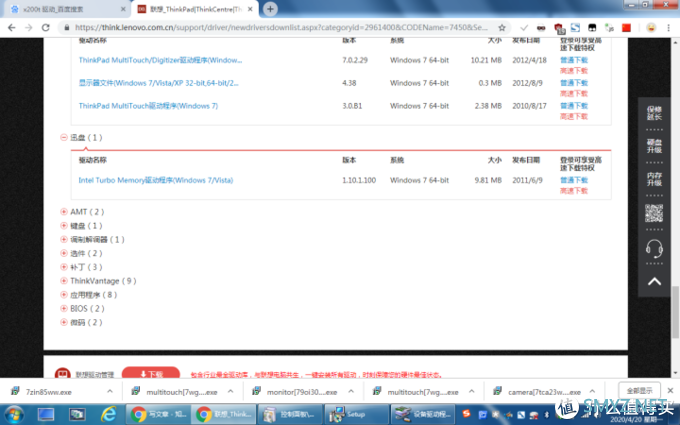
Task: Expand the AMT (2) category
Action: pos(64,212)
